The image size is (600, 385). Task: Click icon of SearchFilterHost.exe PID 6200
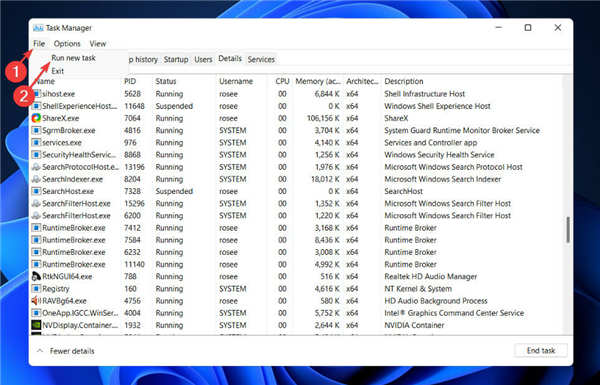[36, 216]
